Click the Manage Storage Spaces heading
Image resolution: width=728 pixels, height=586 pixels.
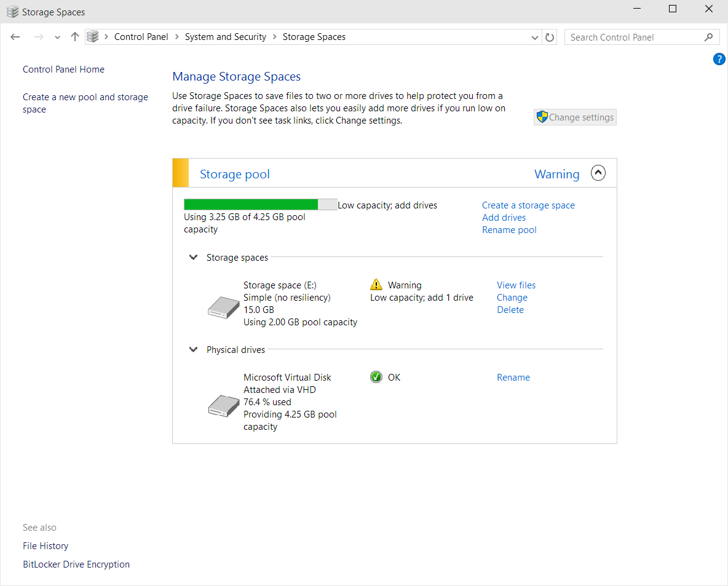(x=236, y=77)
